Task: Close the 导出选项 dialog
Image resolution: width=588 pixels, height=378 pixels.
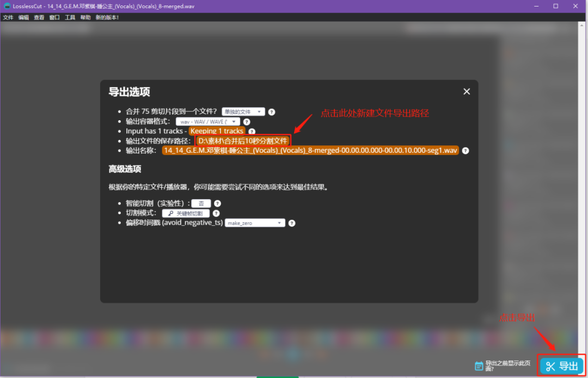Action: (467, 91)
